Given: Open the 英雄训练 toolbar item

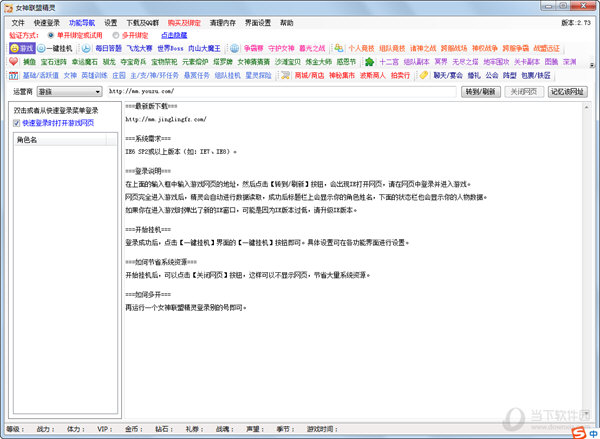Looking at the screenshot, I should tap(94, 76).
